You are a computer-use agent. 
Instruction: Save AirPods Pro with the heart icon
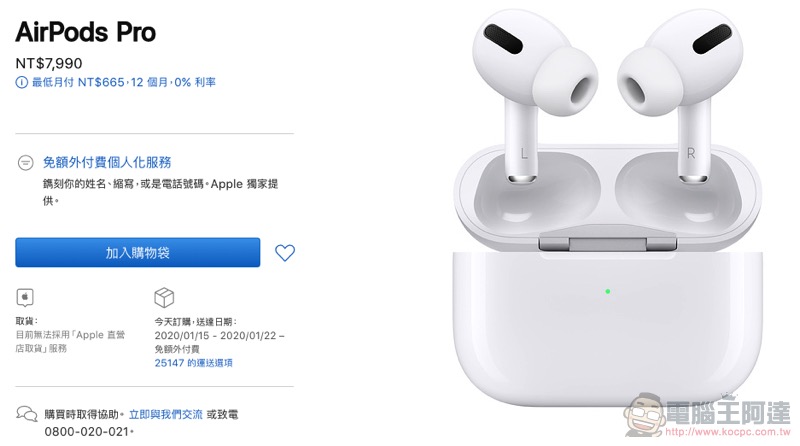(x=285, y=253)
